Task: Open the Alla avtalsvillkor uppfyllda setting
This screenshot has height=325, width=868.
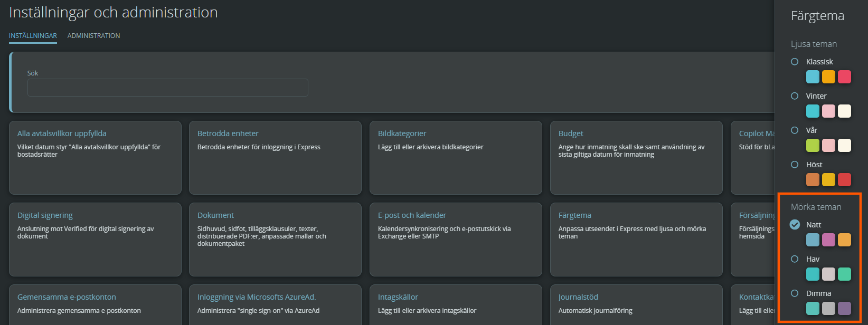Action: click(95, 158)
